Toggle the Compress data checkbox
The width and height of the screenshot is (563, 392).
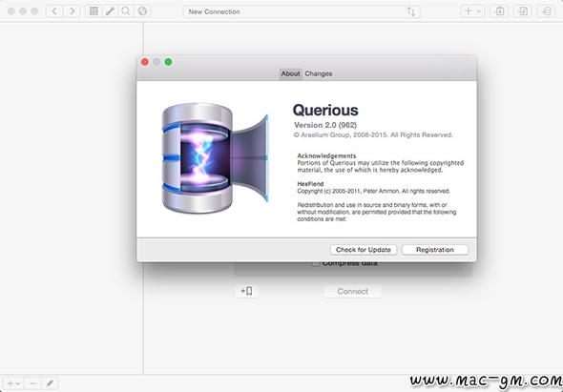(316, 263)
